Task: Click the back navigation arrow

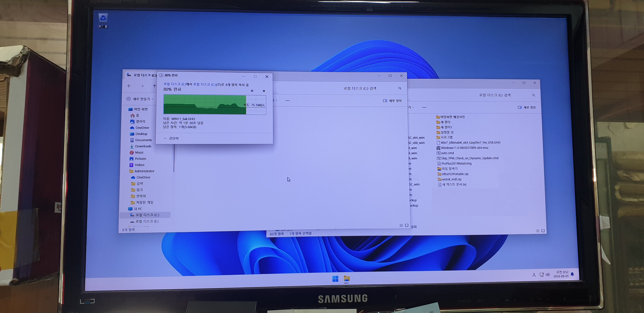Action: (129, 86)
